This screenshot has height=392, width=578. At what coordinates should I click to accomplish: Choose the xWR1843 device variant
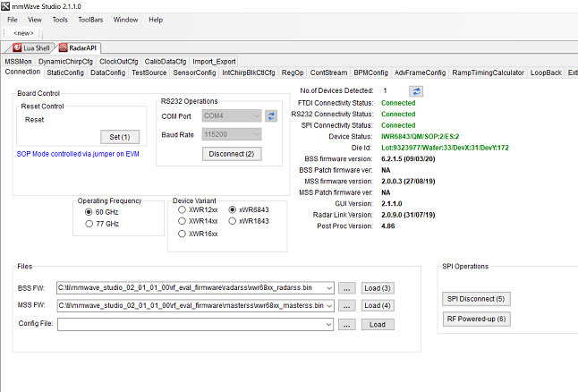click(233, 221)
